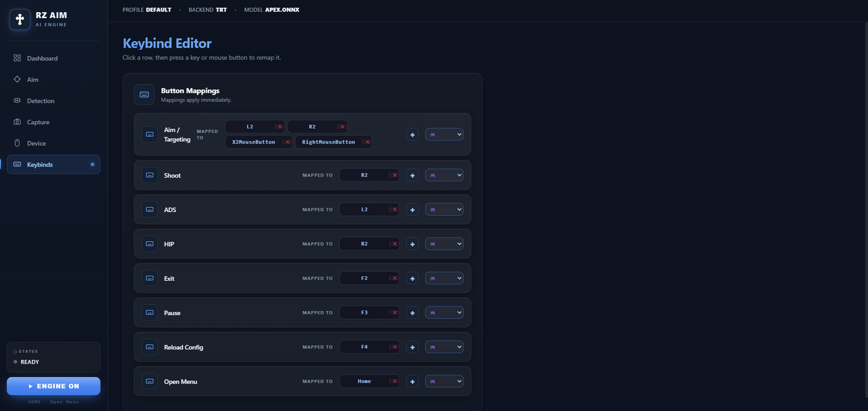Image resolution: width=868 pixels, height=411 pixels.
Task: Remove the R2 binding from HIP
Action: tap(394, 244)
